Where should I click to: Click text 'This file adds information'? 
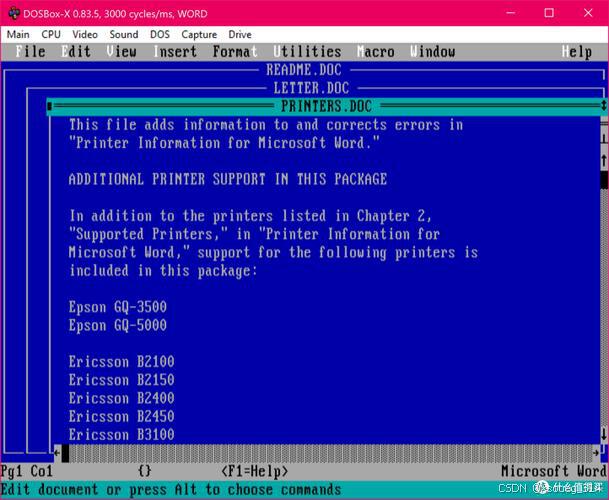pos(167,125)
